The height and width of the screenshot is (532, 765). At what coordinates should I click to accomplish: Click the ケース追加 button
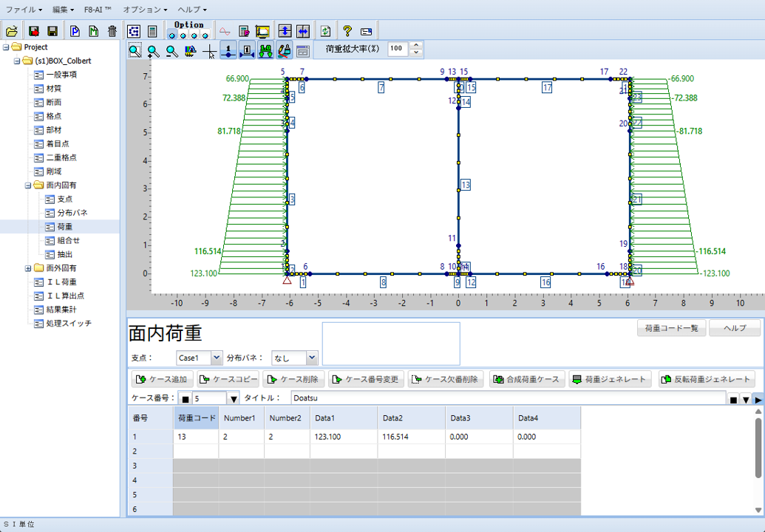[162, 380]
